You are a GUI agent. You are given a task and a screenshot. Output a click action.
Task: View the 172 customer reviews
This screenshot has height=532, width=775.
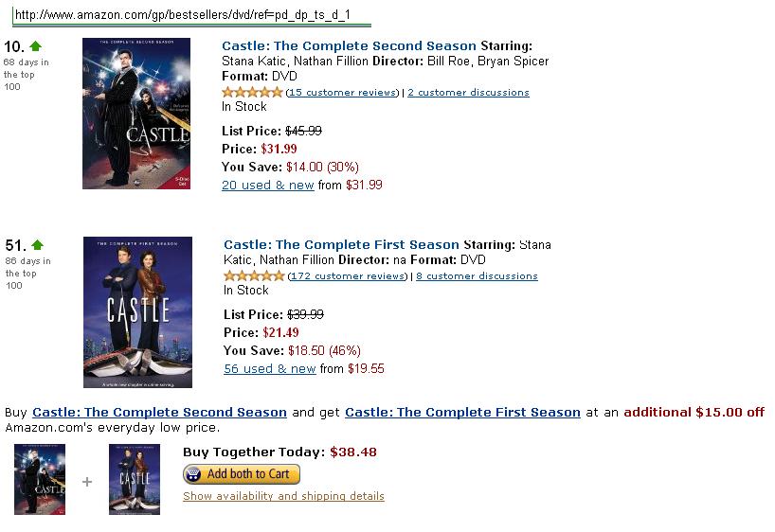tap(348, 276)
